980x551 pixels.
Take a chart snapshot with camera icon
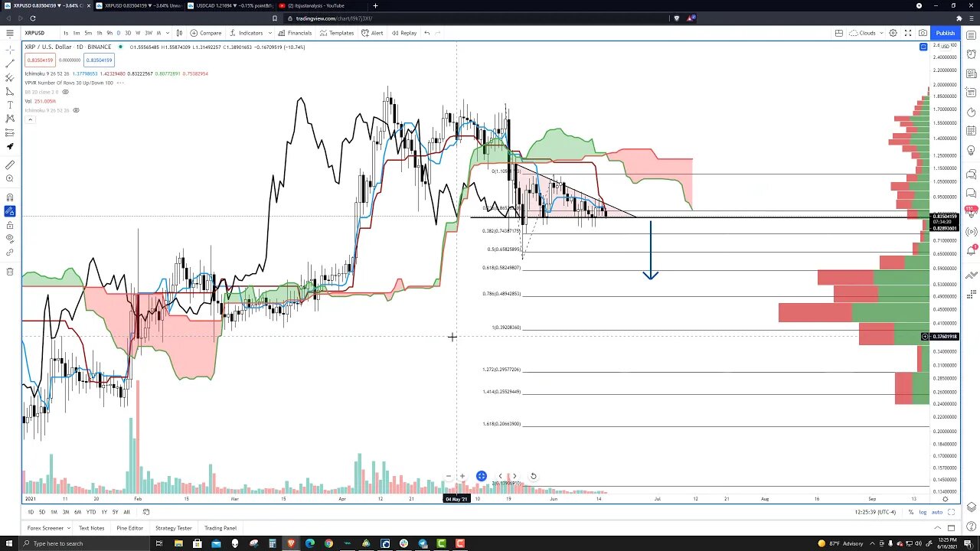coord(923,33)
